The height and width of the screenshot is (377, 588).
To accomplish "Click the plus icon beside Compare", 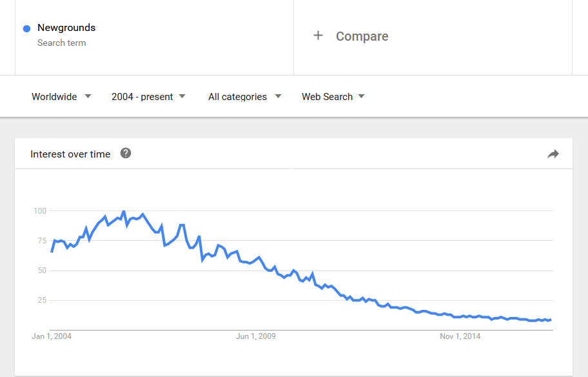I will [x=318, y=36].
